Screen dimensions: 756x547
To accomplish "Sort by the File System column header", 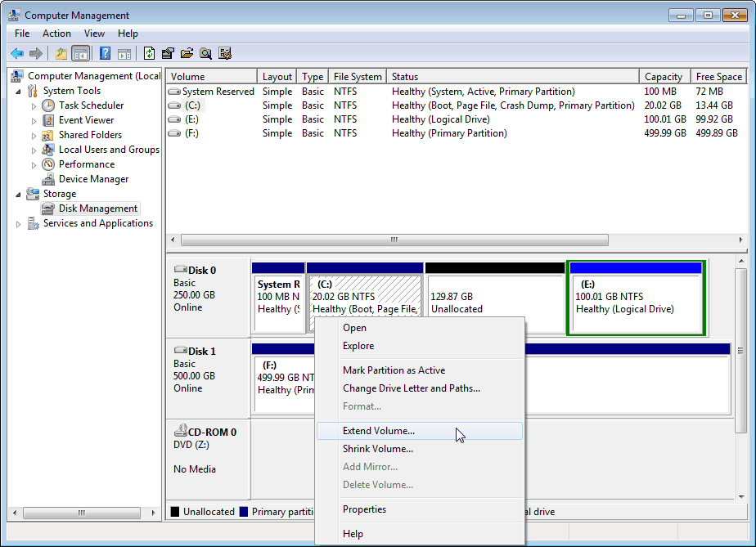I will coord(358,77).
